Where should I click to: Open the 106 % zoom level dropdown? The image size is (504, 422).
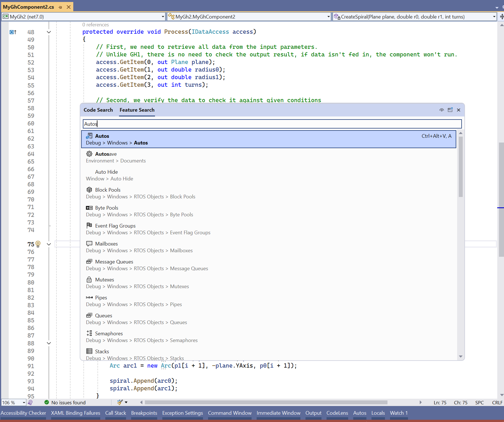tap(24, 403)
